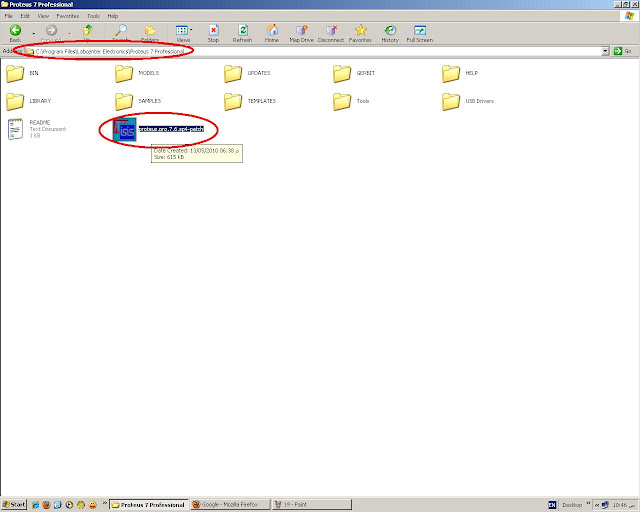Expand the address bar dropdown
Viewport: 640px width, 512px height.
pyautogui.click(x=605, y=51)
